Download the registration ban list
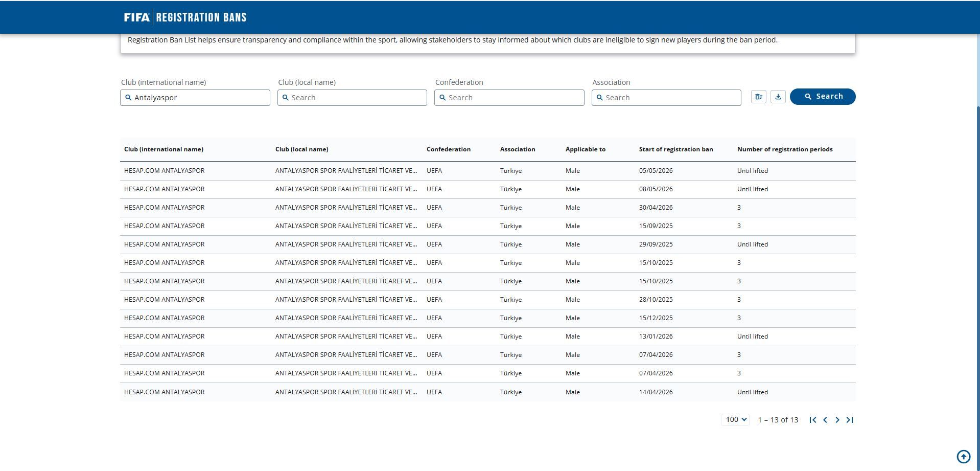 pyautogui.click(x=778, y=97)
